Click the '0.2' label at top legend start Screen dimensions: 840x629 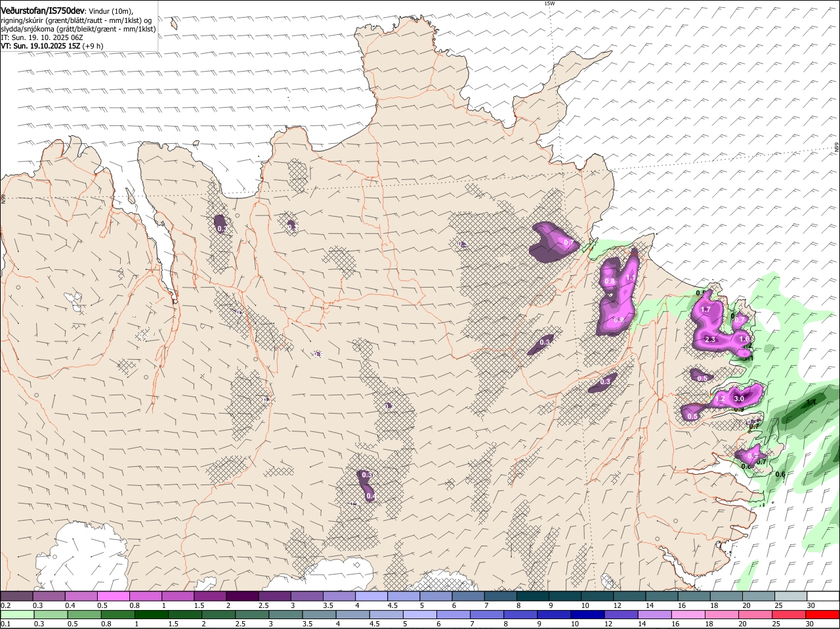point(6,605)
